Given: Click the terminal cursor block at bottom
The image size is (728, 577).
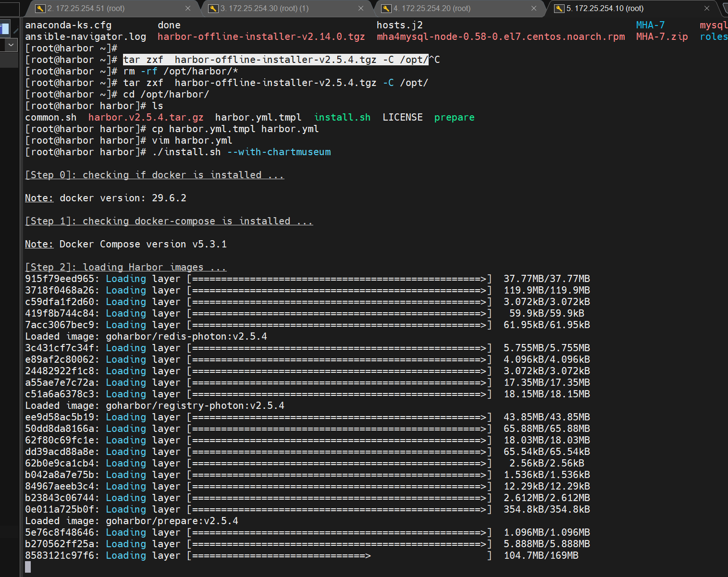Looking at the screenshot, I should pos(28,567).
